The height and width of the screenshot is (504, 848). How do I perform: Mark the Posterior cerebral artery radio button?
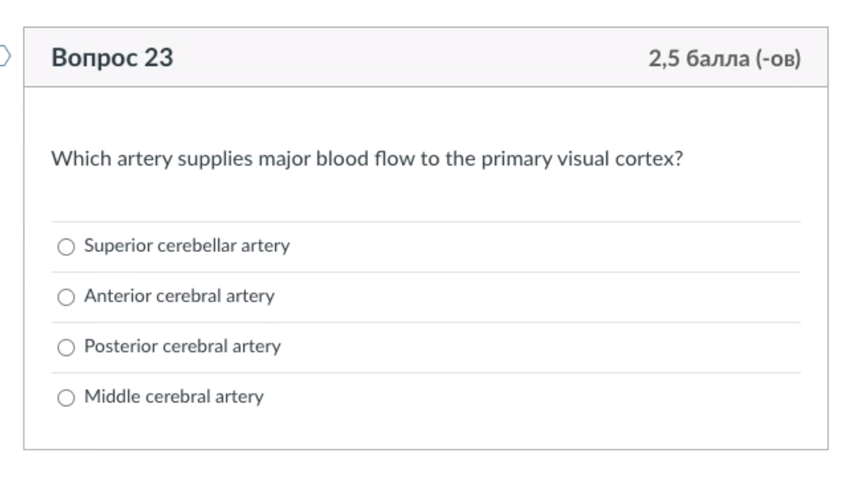pos(66,347)
